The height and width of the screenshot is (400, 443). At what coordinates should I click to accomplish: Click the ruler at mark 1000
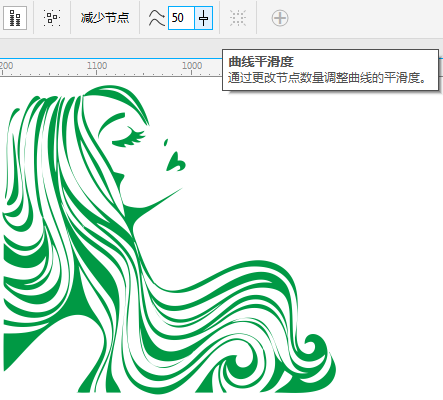[x=192, y=66]
